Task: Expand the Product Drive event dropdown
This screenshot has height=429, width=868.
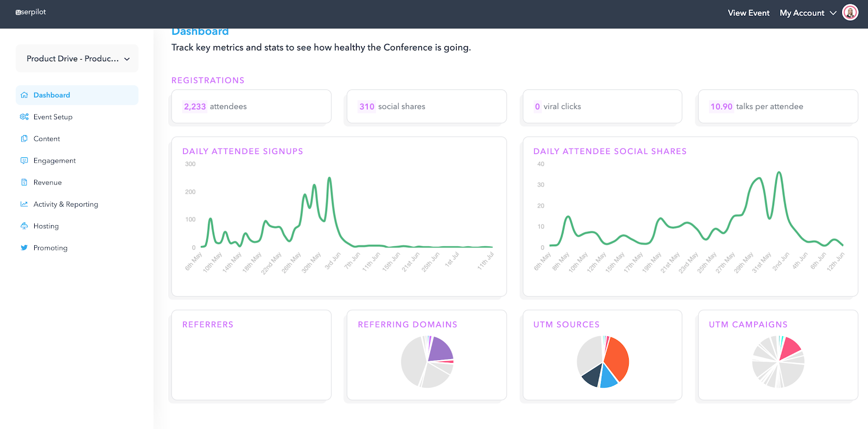Action: click(x=77, y=59)
